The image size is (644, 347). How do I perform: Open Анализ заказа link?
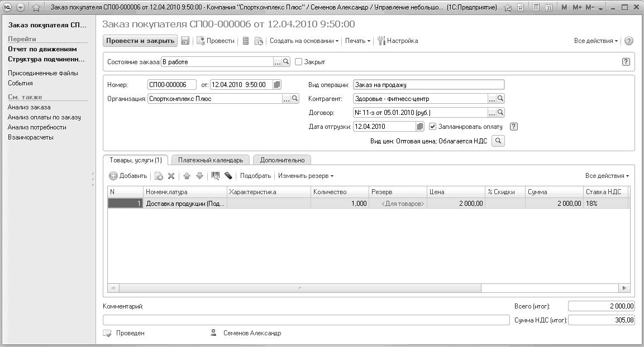[29, 107]
